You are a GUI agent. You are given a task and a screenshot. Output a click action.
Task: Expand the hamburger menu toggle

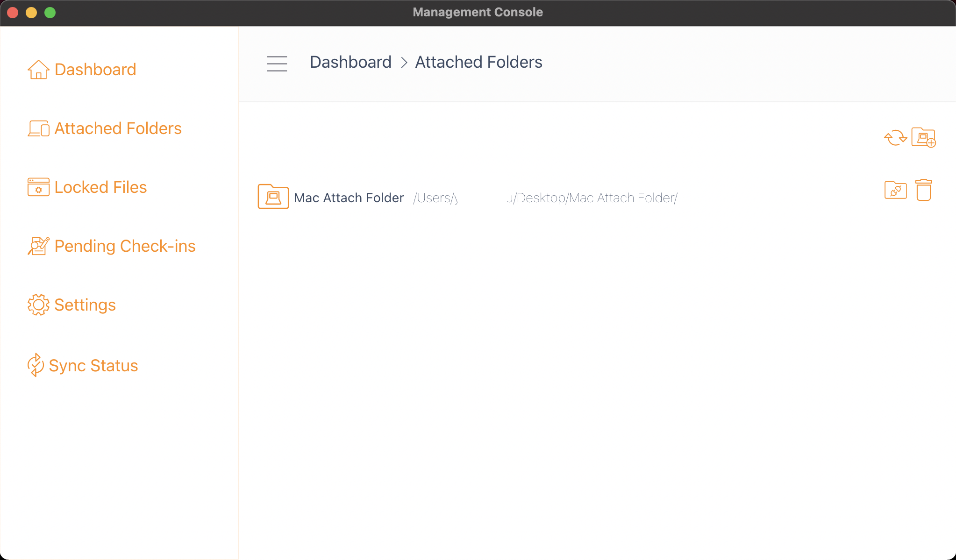[278, 64]
